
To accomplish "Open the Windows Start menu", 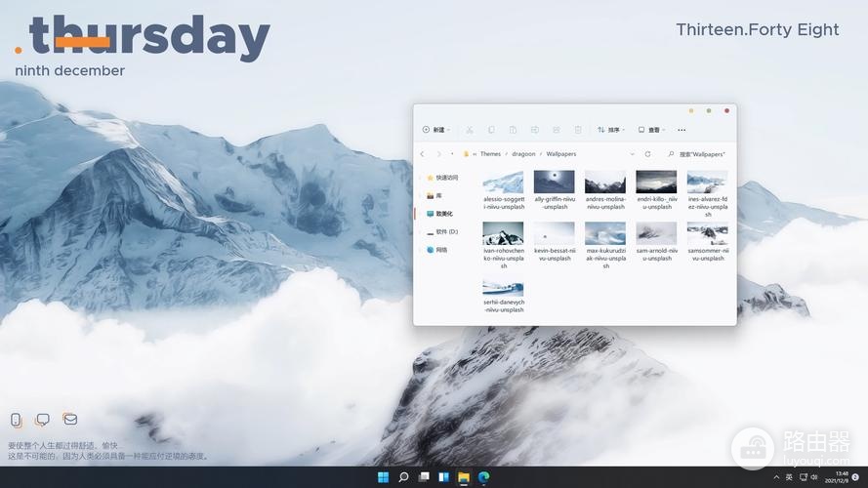I will (x=383, y=477).
